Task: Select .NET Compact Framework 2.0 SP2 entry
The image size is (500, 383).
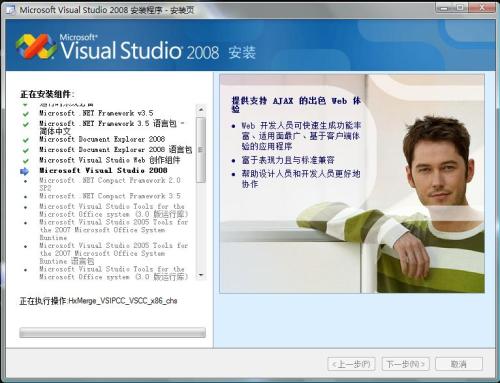Action: coord(110,184)
